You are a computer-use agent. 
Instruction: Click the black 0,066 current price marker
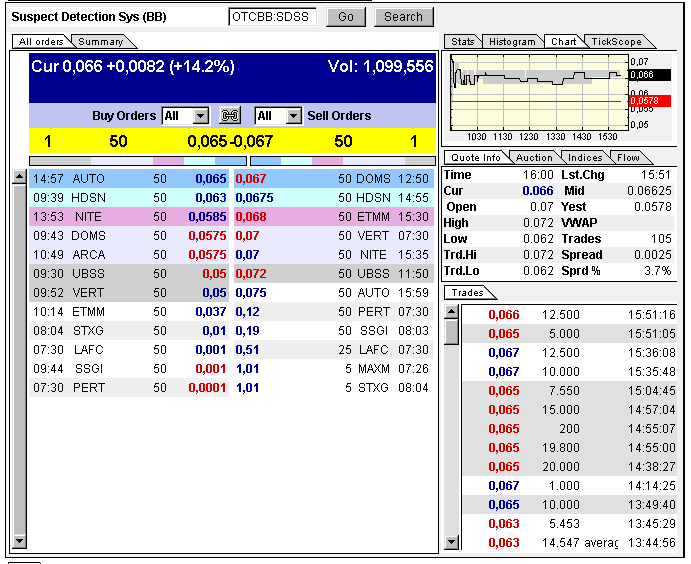pos(641,75)
